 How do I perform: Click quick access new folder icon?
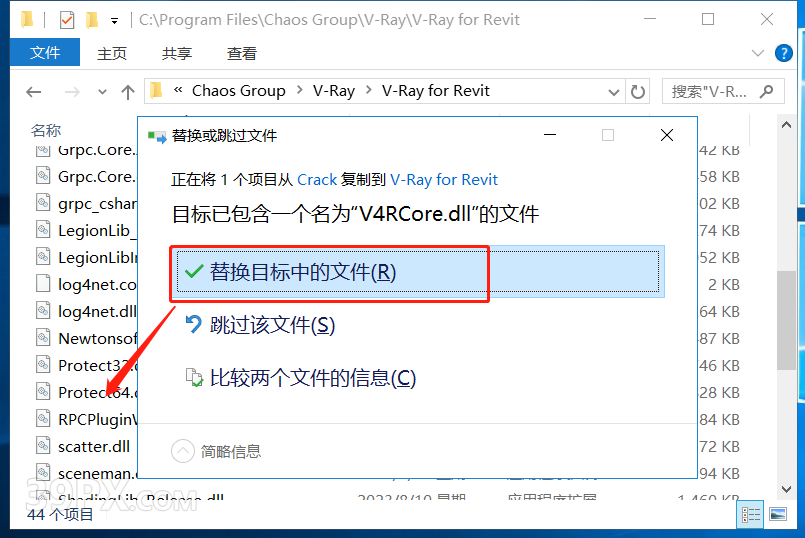(92, 20)
